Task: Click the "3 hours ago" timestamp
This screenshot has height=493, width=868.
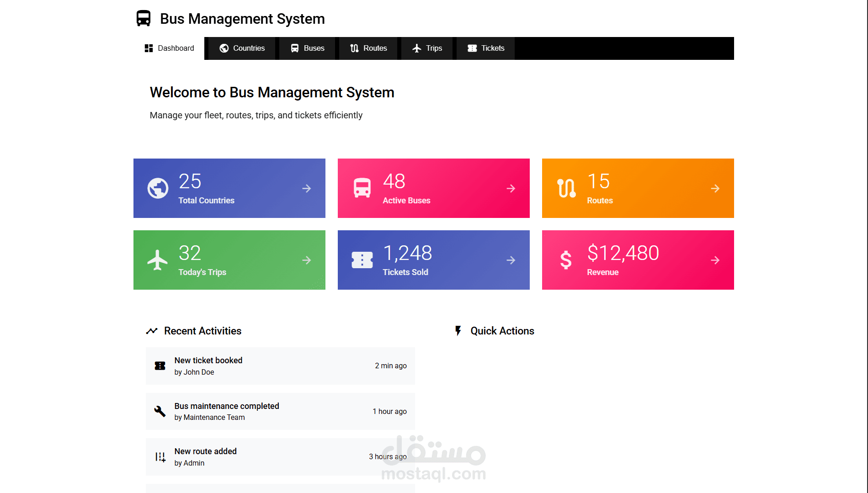Action: (388, 456)
